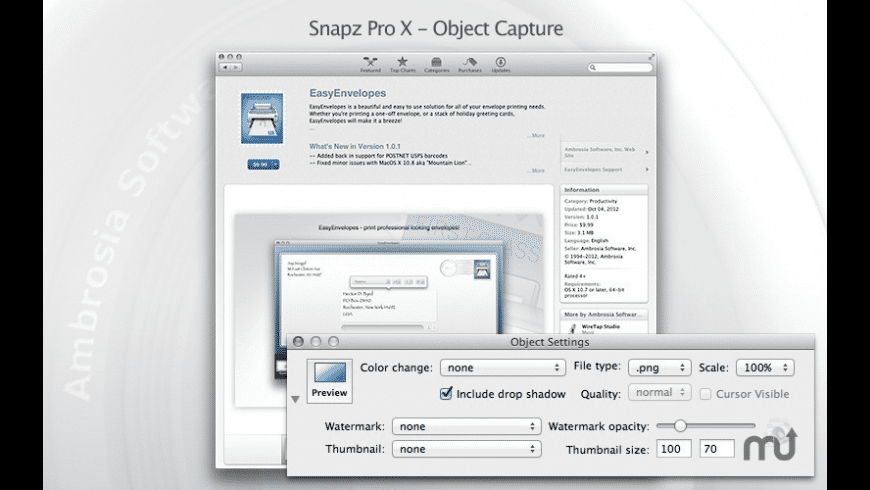Click the App Store search field
Viewport: 870px width, 490px height.
tap(620, 67)
